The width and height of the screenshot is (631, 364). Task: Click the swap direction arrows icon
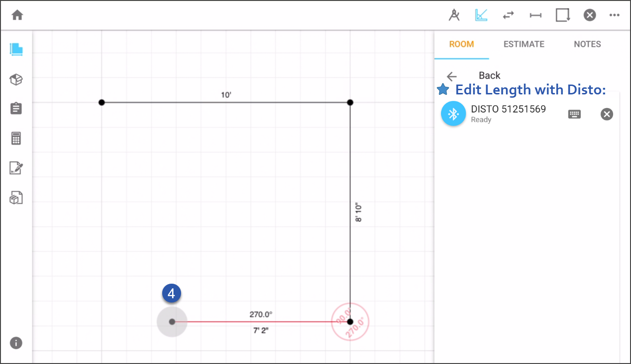click(508, 15)
